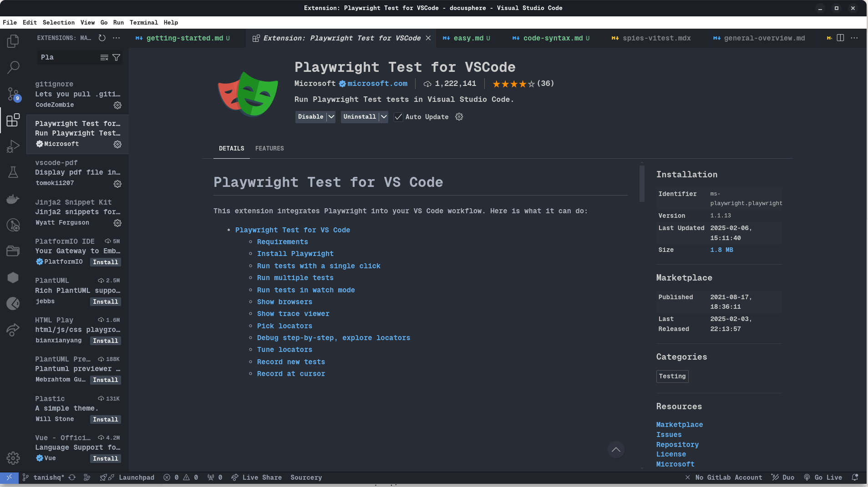
Task: Open Source Control view with 9 badge
Action: tap(13, 94)
